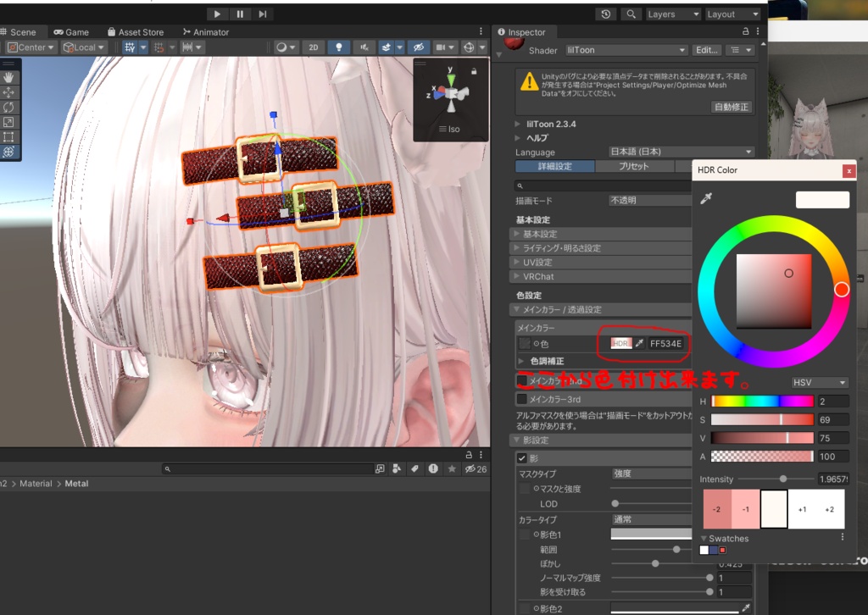
Task: Click the Project panel search field
Action: (x=268, y=469)
